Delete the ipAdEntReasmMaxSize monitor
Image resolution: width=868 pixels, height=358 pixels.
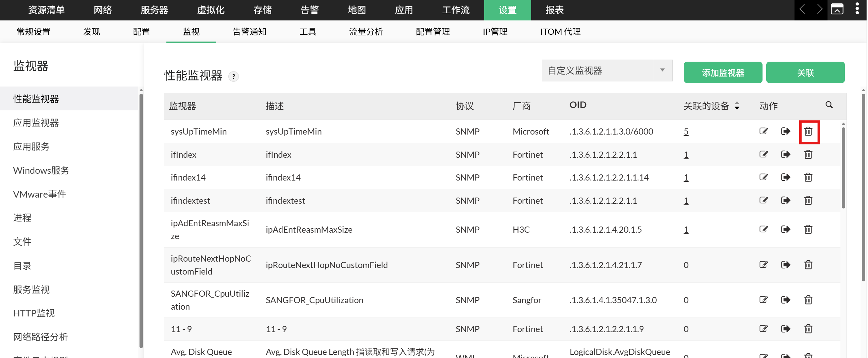808,229
